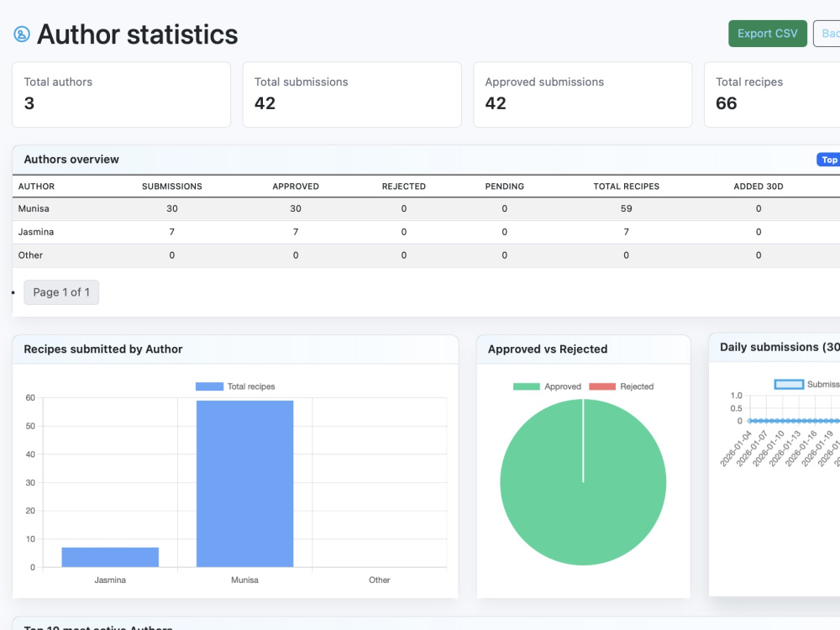Click the green Approved pie slice
Screen dimensions: 840x630
583,482
